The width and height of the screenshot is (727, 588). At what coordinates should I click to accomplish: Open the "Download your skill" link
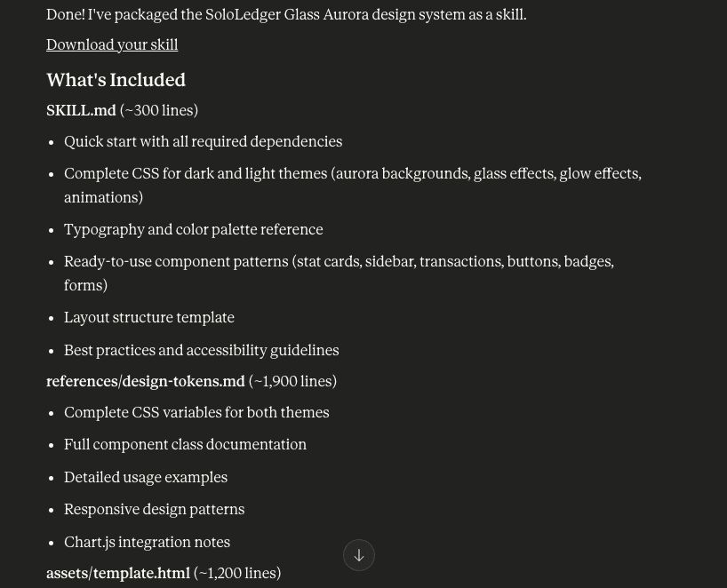click(x=112, y=44)
